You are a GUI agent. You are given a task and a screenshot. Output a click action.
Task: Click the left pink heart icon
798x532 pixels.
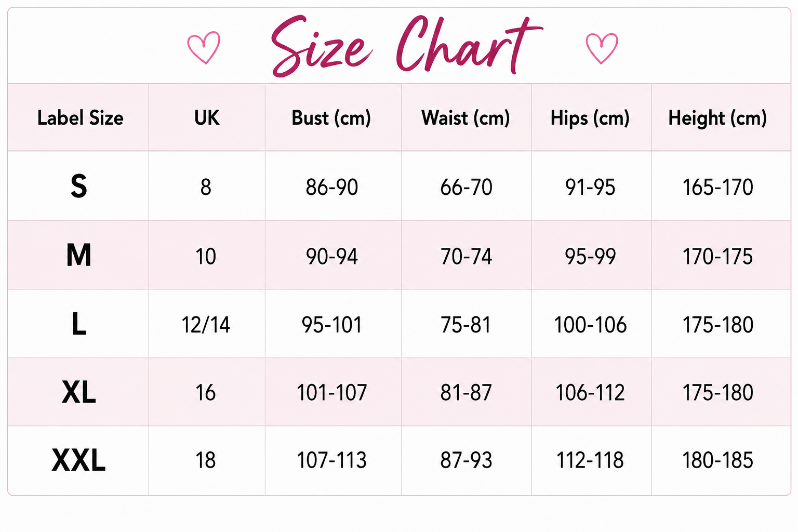[x=204, y=48]
